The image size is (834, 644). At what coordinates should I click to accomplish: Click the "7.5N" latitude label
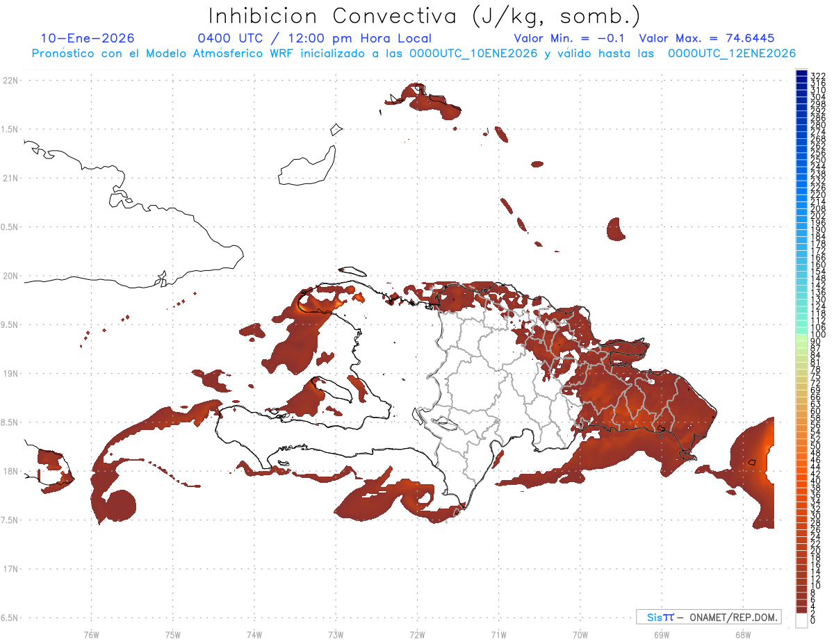[10, 520]
